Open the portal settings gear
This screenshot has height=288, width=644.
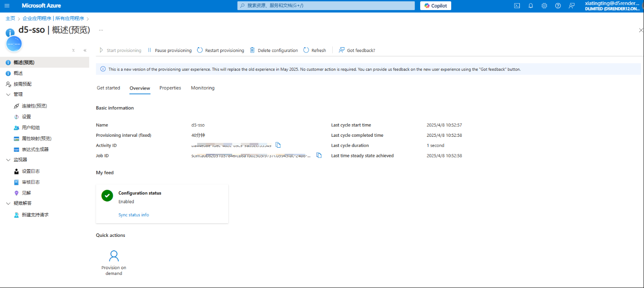[544, 6]
